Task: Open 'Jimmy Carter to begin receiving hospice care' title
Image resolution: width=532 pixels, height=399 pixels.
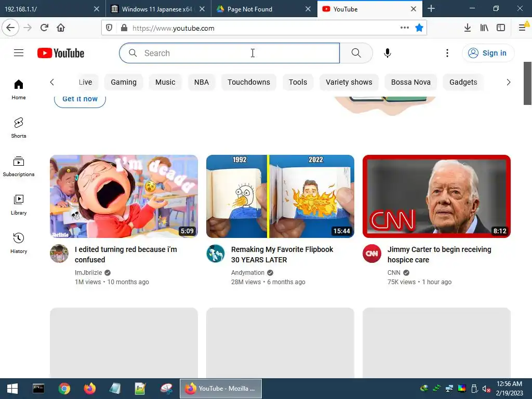Action: click(440, 255)
